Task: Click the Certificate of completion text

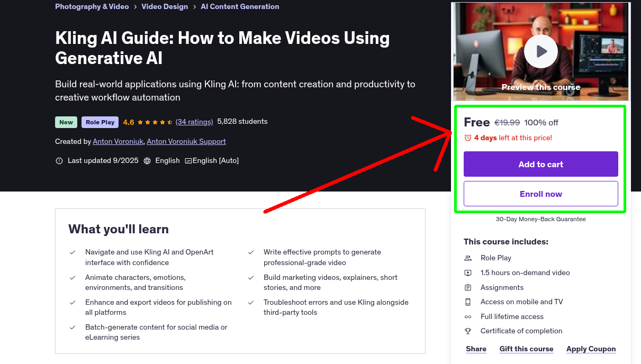Action: pos(521,331)
